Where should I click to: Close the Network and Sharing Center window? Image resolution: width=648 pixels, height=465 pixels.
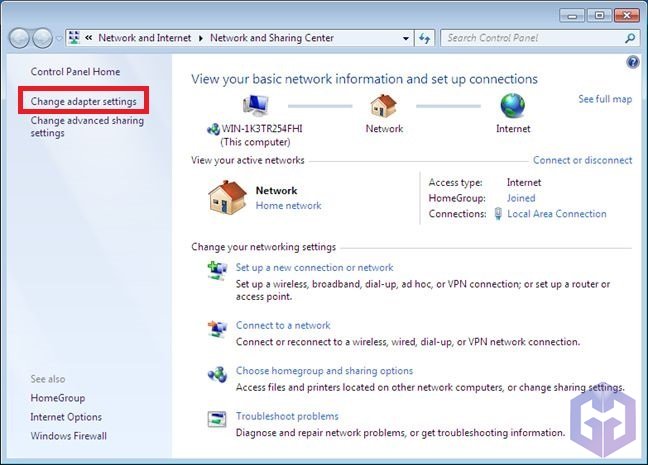coord(627,16)
